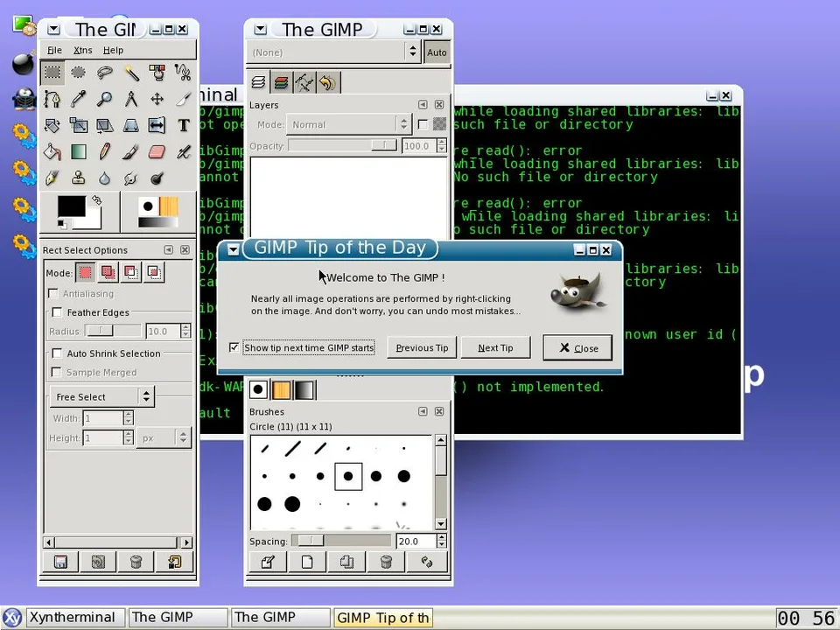Select the Pencil tool
This screenshot has width=840, height=630.
coord(104,152)
